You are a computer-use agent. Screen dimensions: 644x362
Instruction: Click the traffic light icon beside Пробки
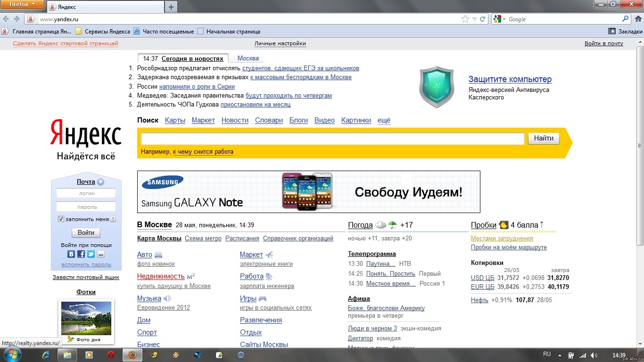(x=504, y=225)
